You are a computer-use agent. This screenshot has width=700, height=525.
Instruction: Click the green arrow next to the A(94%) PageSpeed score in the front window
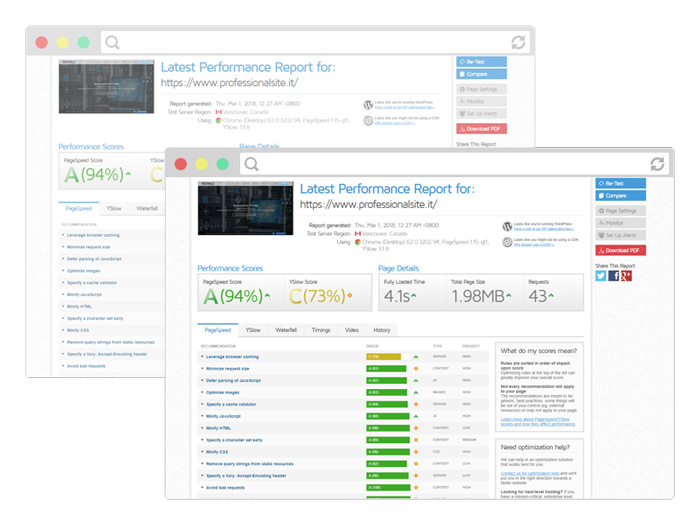pyautogui.click(x=267, y=295)
